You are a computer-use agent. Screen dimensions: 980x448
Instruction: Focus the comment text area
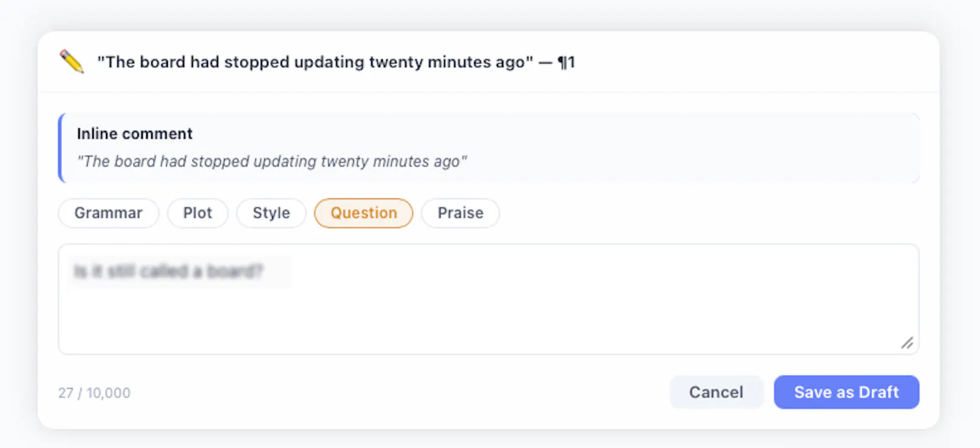coord(489,299)
